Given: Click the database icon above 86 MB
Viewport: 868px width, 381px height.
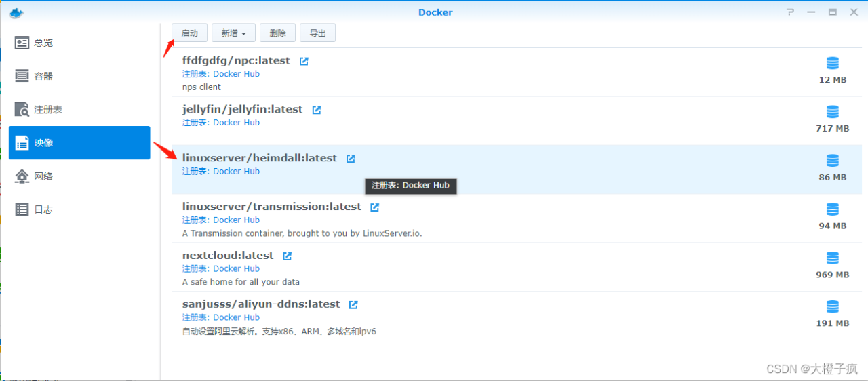Looking at the screenshot, I should (x=833, y=161).
